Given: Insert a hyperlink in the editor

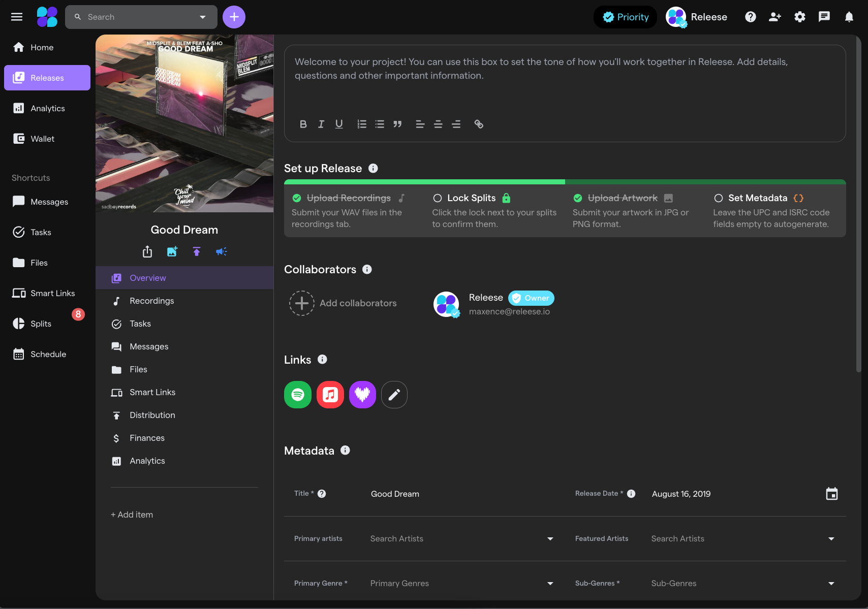Looking at the screenshot, I should pyautogui.click(x=479, y=124).
